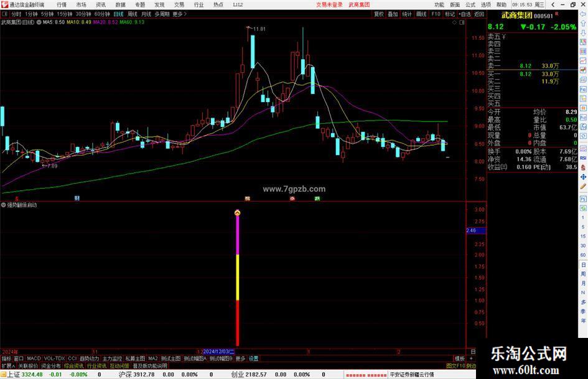Expand 更多 indicators in the bottom bar

pyautogui.click(x=240, y=358)
